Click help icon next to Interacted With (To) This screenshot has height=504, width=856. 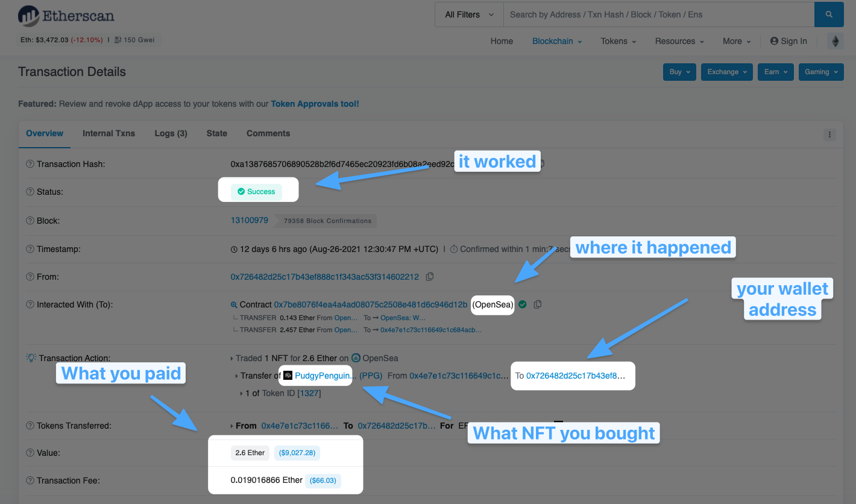click(30, 304)
